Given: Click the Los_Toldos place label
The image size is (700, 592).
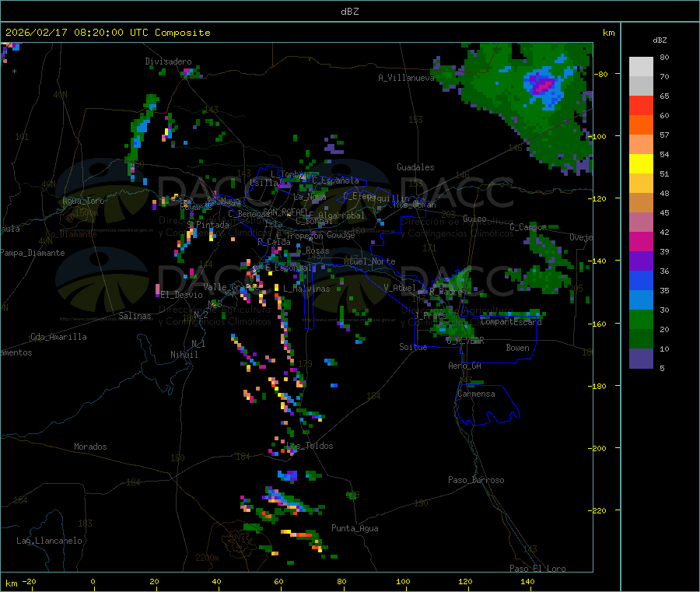Looking at the screenshot, I should tap(310, 446).
